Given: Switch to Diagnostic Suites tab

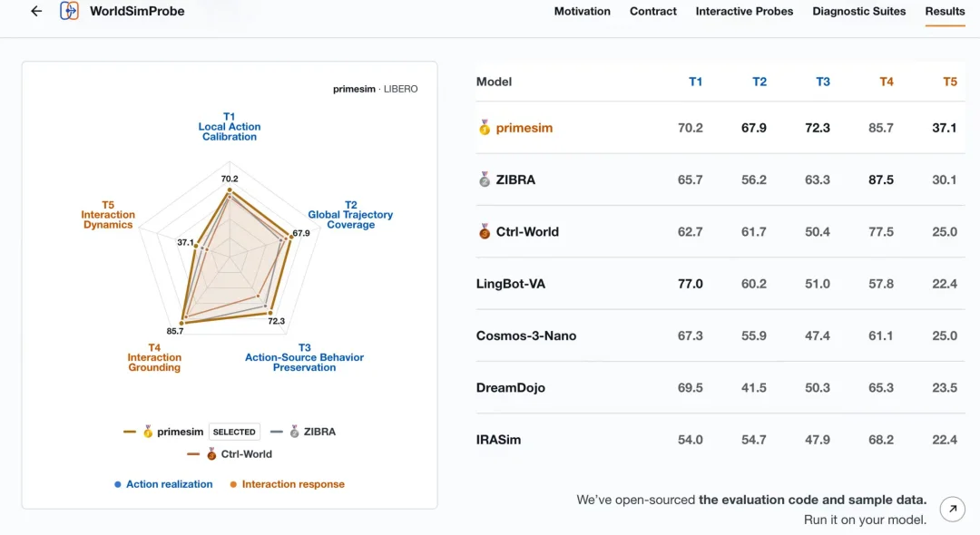Looking at the screenshot, I should [x=858, y=11].
